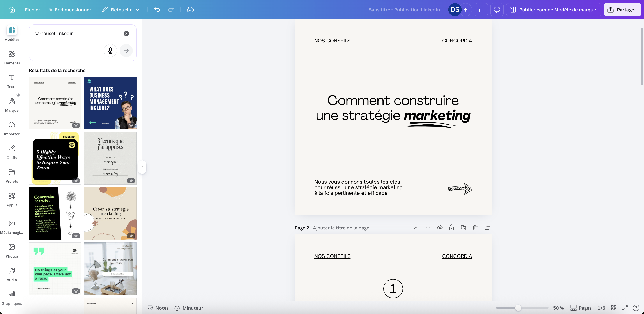Screen dimensions: 644x314
Task: Open the comments speech bubble icon
Action: 497,9
